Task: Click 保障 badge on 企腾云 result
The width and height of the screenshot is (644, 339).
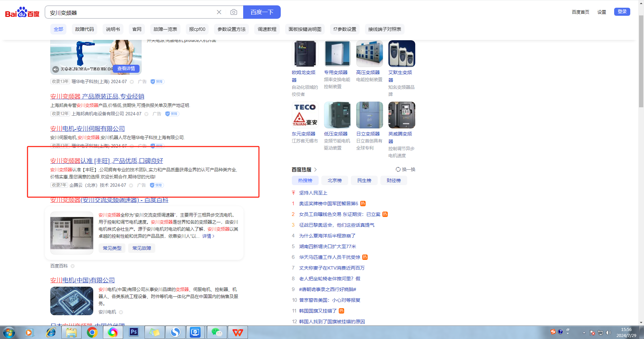Action: tap(157, 185)
